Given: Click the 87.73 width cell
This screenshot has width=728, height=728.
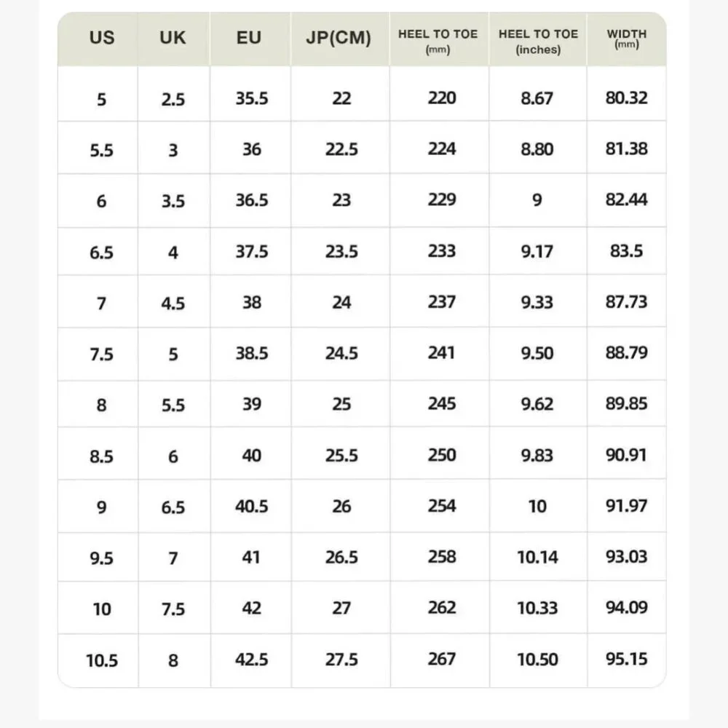Looking at the screenshot, I should (x=626, y=302).
